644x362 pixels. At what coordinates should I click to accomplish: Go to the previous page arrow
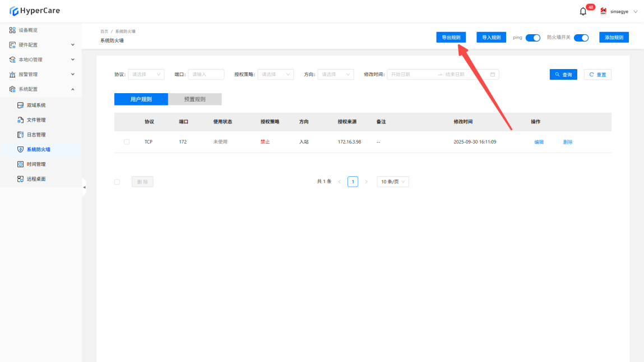point(339,182)
